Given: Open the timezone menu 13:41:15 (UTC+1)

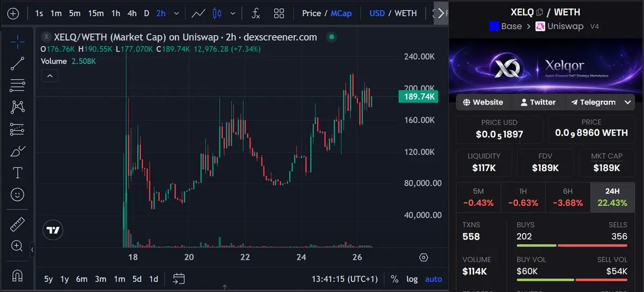Looking at the screenshot, I should point(345,279).
